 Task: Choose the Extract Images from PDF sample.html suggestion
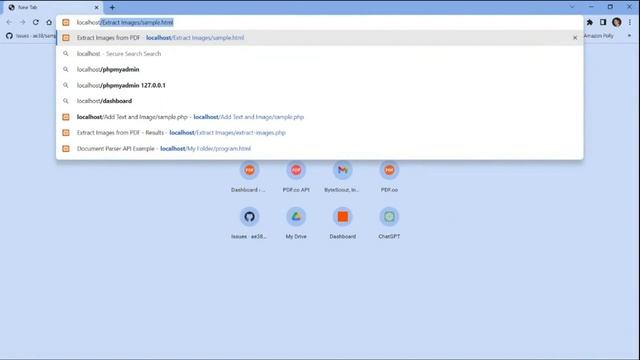coord(320,38)
